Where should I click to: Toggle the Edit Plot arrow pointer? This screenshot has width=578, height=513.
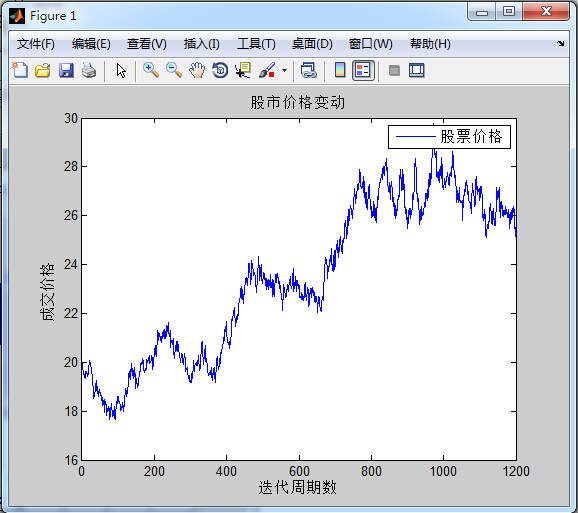click(x=121, y=70)
